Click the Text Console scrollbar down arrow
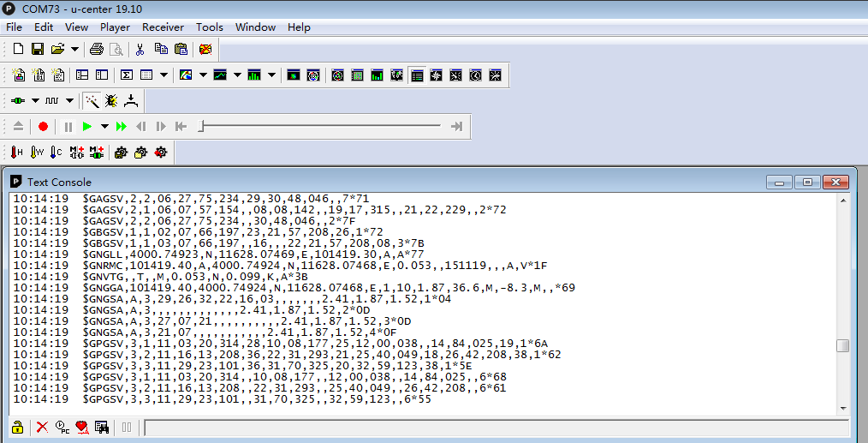 click(843, 409)
